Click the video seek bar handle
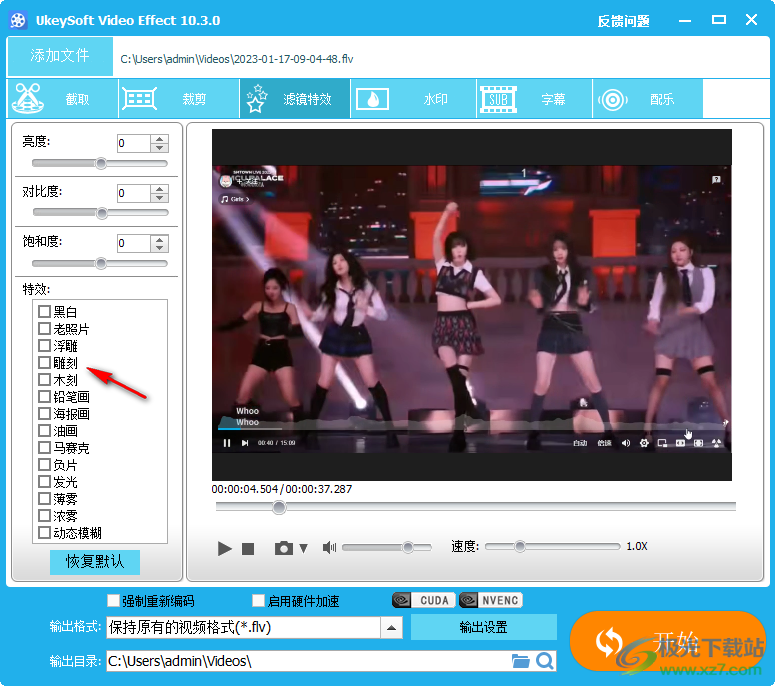775x686 pixels. pos(279,507)
